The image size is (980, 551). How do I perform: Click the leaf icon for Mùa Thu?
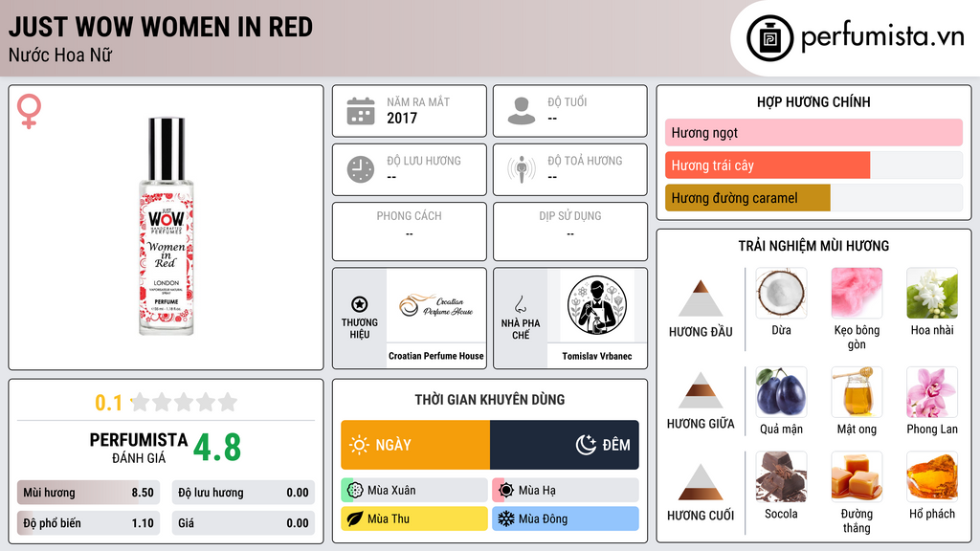355,518
